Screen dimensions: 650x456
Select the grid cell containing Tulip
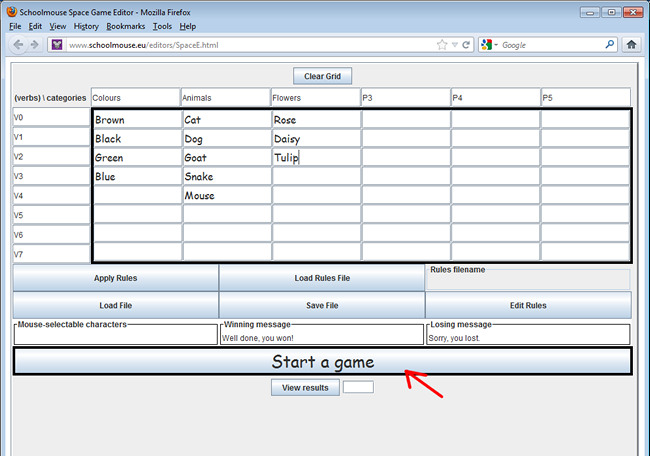pos(316,157)
